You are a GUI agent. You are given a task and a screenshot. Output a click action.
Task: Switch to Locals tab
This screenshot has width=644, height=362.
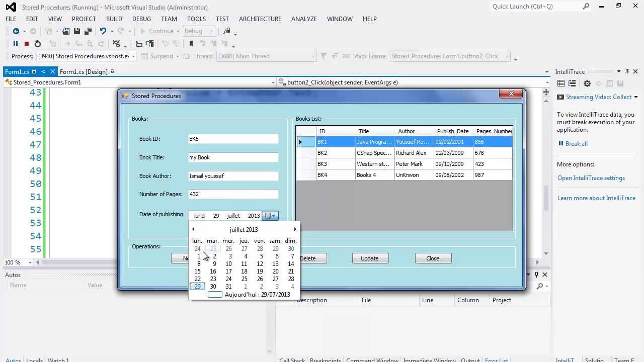(x=35, y=360)
